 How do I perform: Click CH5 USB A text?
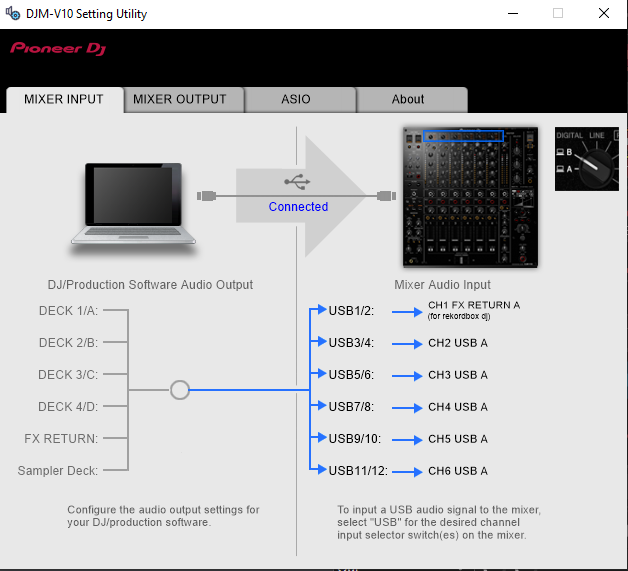pyautogui.click(x=458, y=439)
